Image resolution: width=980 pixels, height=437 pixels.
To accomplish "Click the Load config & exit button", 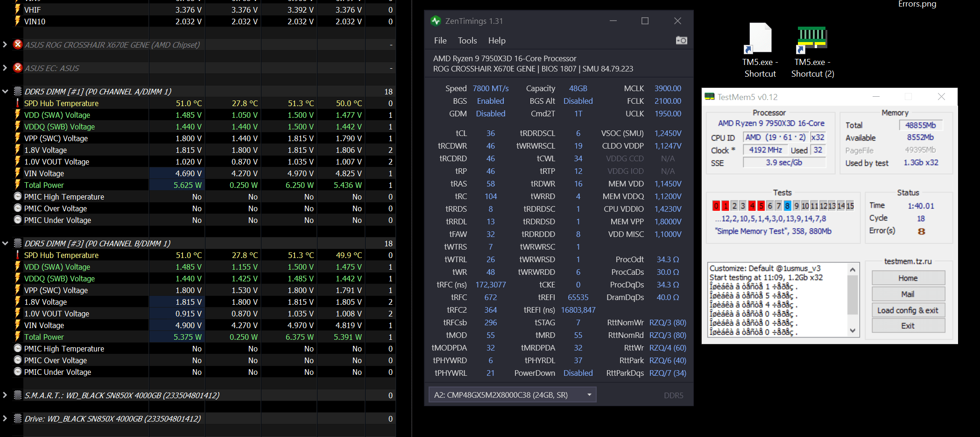I will pos(908,310).
